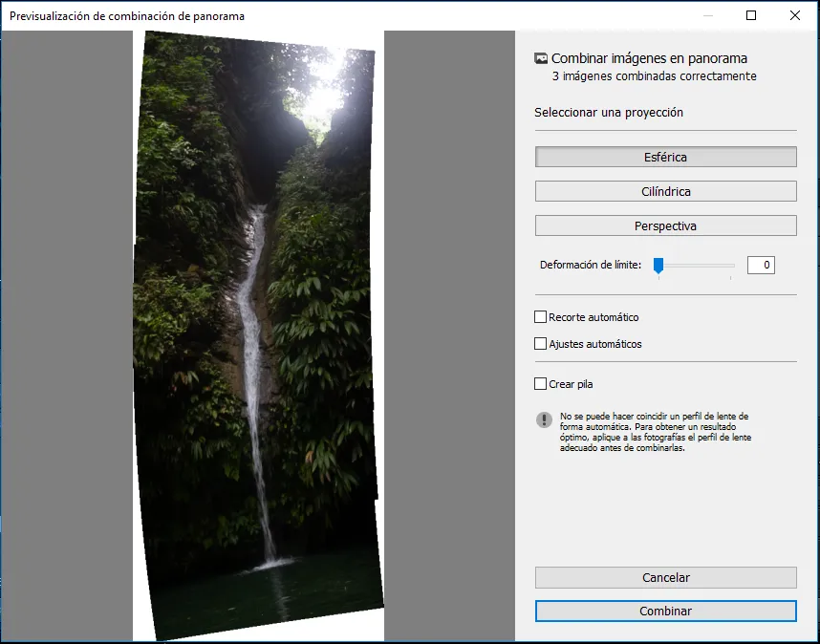
Task: Click the Deformación de límite slider handle
Action: tap(658, 266)
